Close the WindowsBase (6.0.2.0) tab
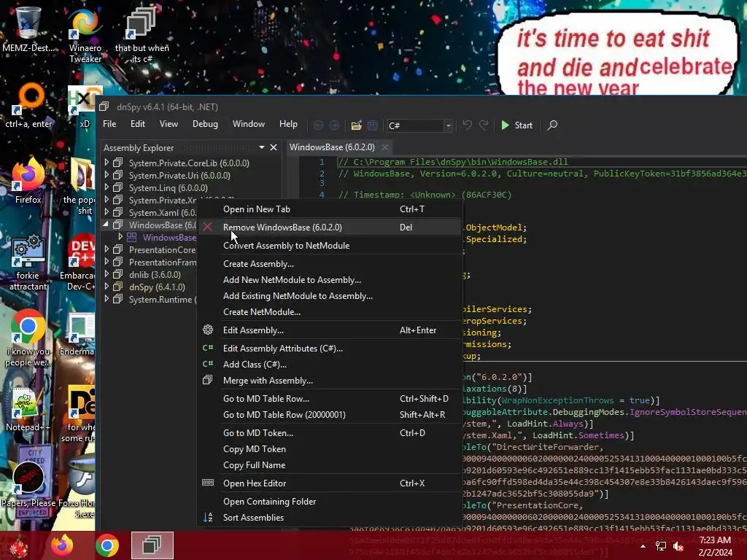The height and width of the screenshot is (560, 747). coord(385,147)
